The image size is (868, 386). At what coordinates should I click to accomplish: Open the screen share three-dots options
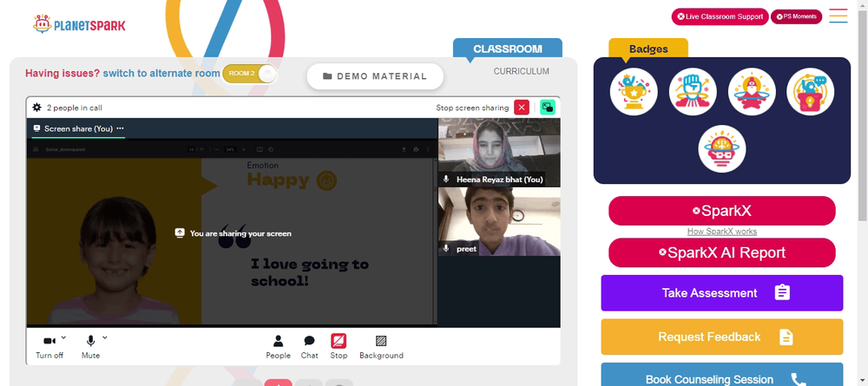(x=120, y=128)
